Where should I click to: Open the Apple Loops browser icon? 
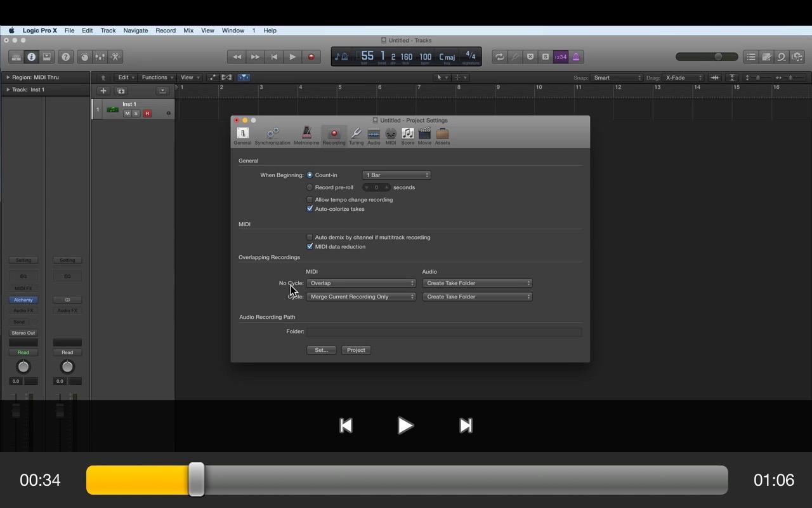[782, 57]
